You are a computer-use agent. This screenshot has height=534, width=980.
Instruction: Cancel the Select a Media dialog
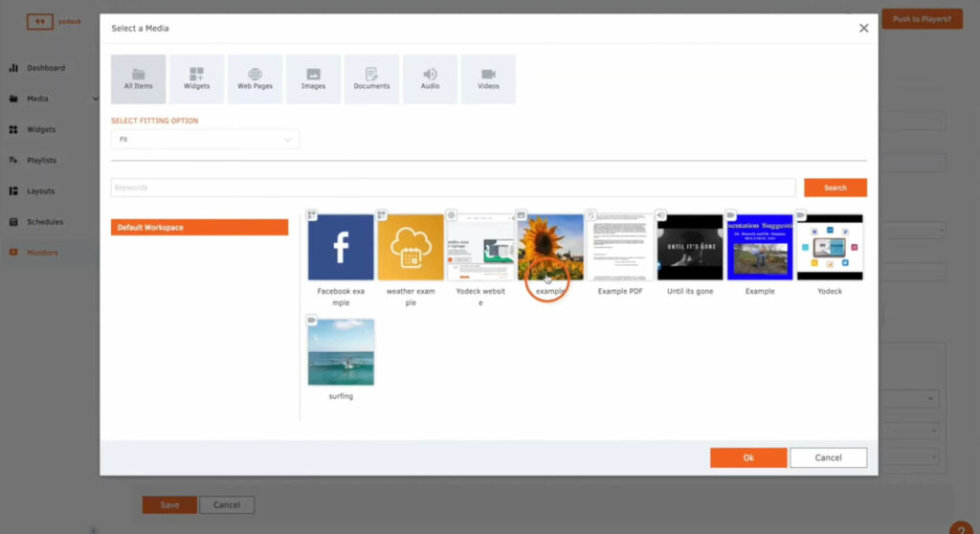(828, 457)
